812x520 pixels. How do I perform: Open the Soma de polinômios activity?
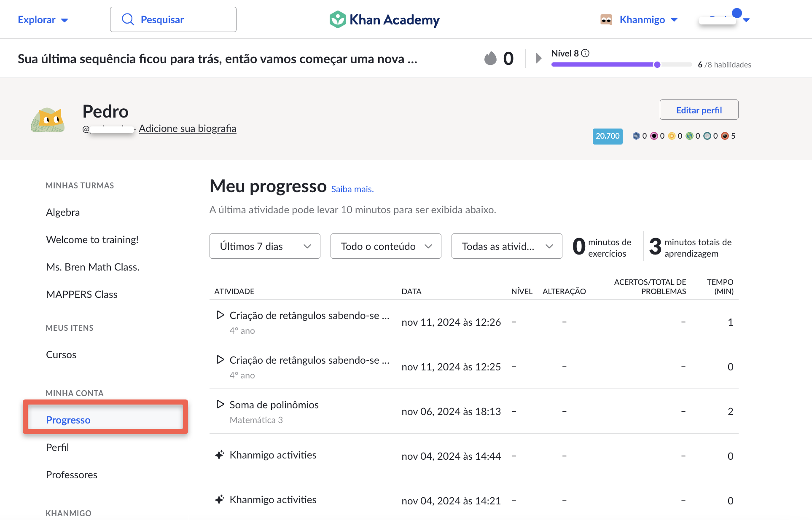point(274,405)
